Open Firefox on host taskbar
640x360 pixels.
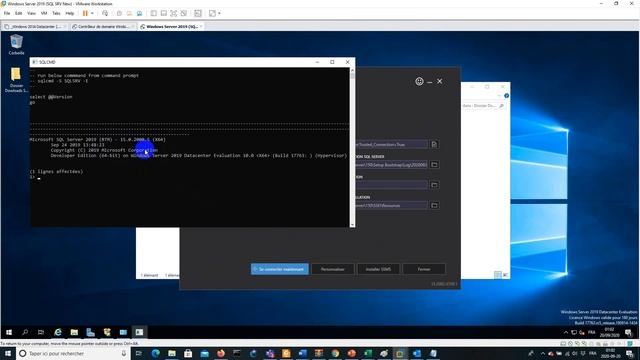221,353
